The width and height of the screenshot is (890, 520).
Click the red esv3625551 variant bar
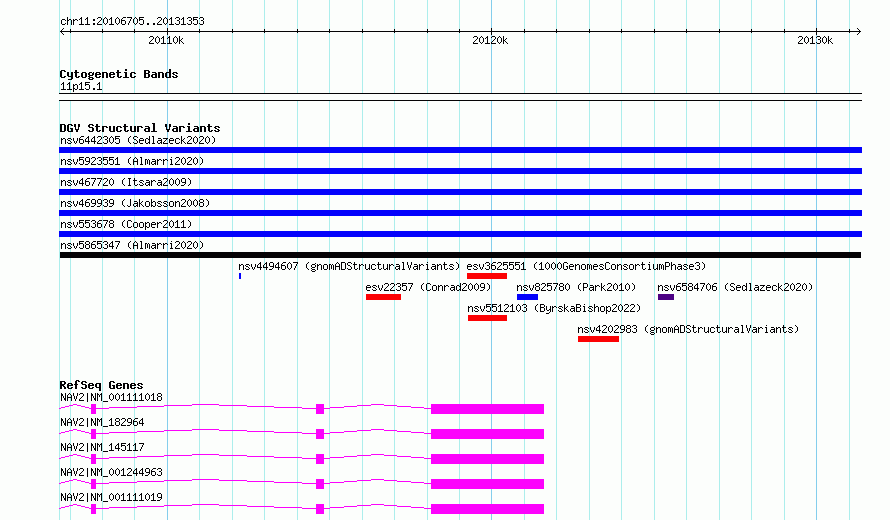click(487, 276)
